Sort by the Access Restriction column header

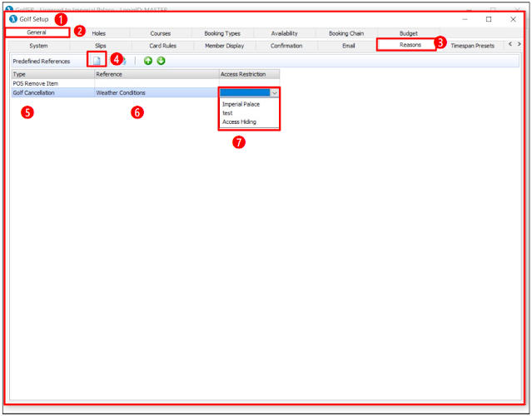250,74
